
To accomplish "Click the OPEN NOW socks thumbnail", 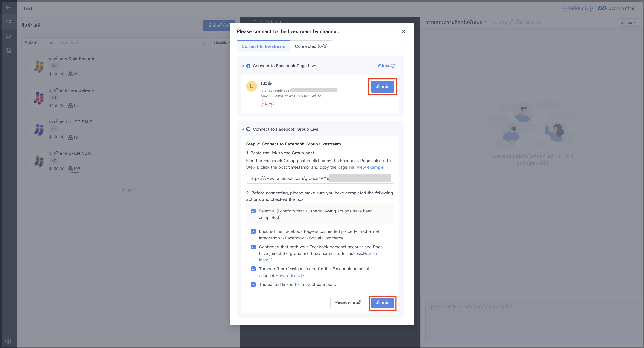I will tap(39, 161).
